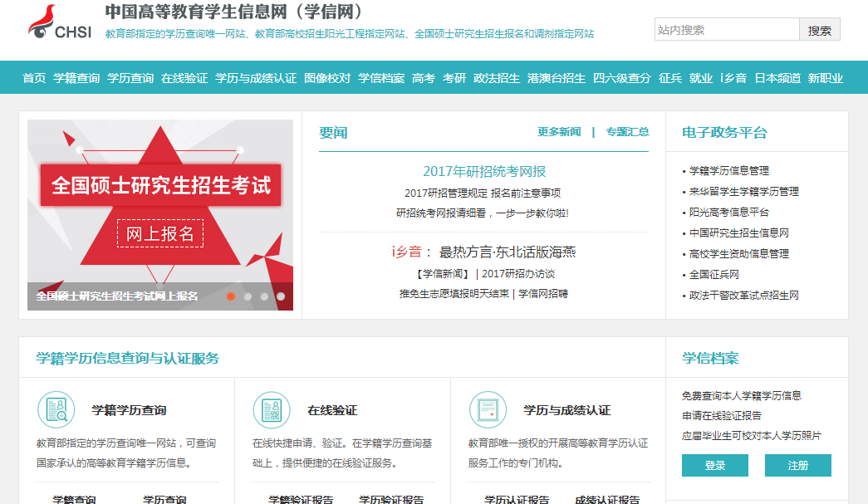Click the 学历与成绩认证 certificate icon
The height and width of the screenshot is (504, 868).
click(x=488, y=410)
